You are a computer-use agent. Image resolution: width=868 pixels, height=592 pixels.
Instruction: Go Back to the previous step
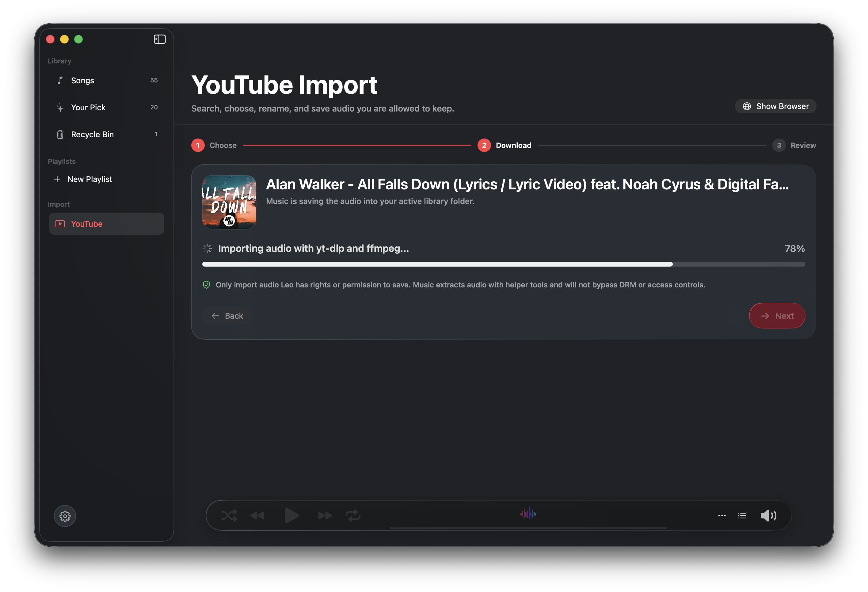[227, 316]
